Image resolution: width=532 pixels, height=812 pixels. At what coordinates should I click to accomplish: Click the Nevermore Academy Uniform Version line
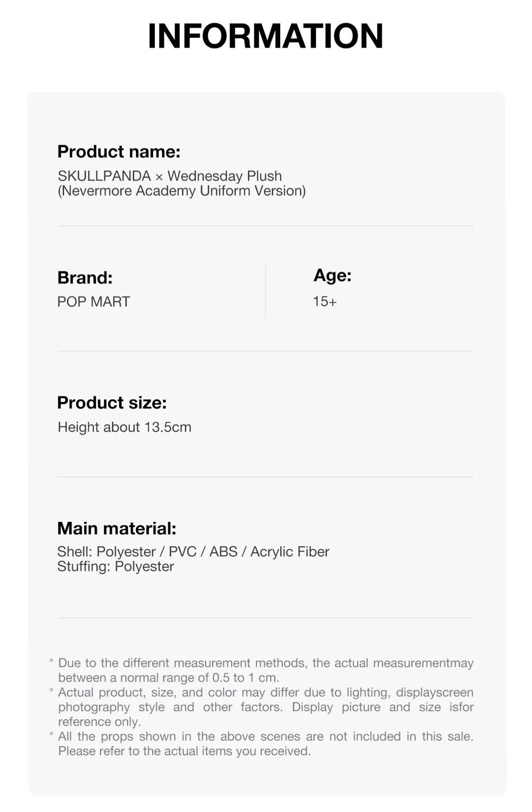[181, 191]
